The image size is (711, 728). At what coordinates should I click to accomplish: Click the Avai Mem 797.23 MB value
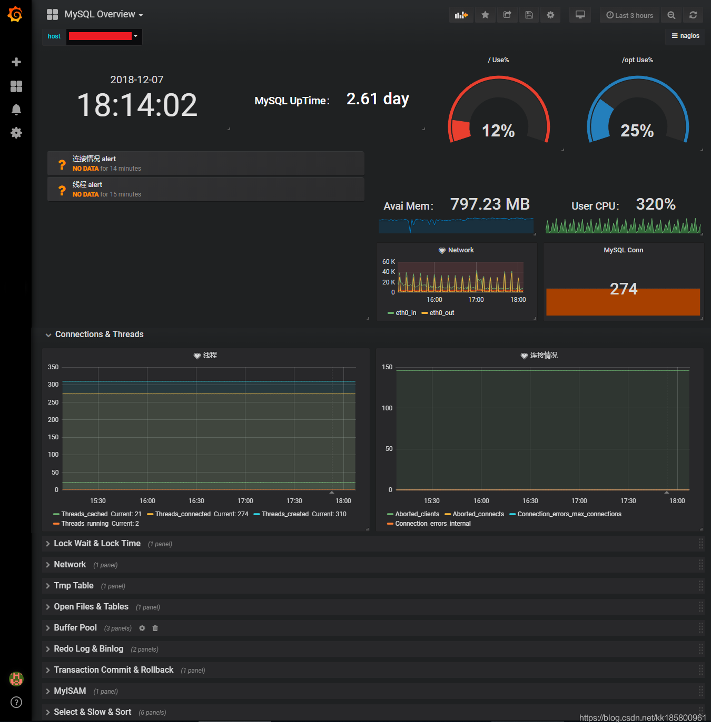pos(490,204)
